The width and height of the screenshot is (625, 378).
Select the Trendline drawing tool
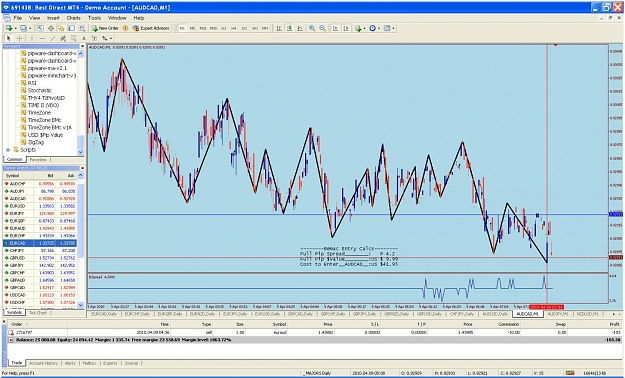pyautogui.click(x=53, y=39)
